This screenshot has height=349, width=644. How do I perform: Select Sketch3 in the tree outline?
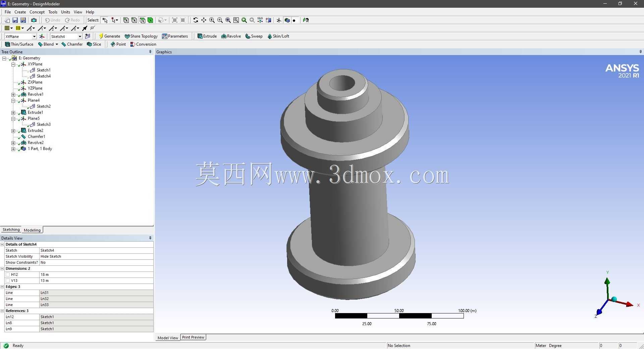click(44, 124)
